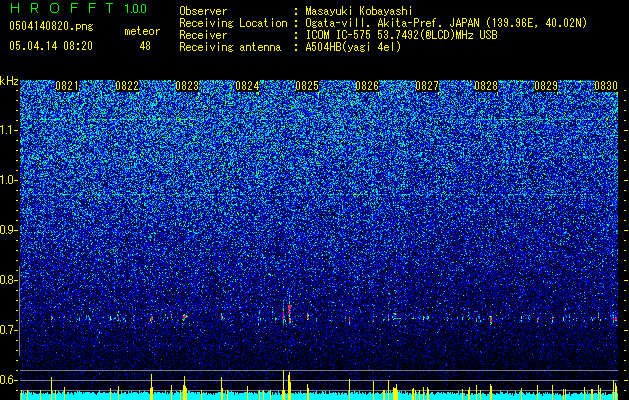Click the 0827 time marker
Viewport: 629px width, 400px height.
tap(427, 86)
